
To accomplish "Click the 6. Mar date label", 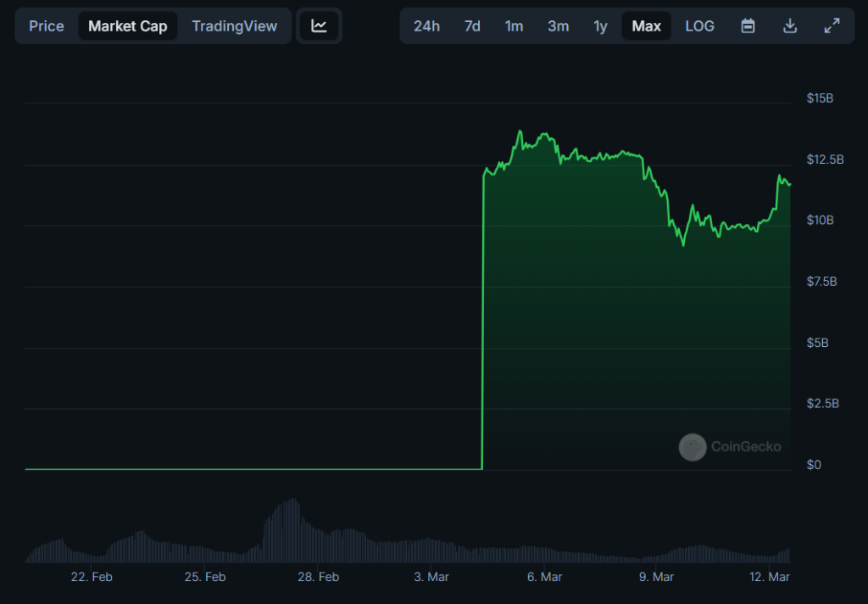I will (544, 577).
